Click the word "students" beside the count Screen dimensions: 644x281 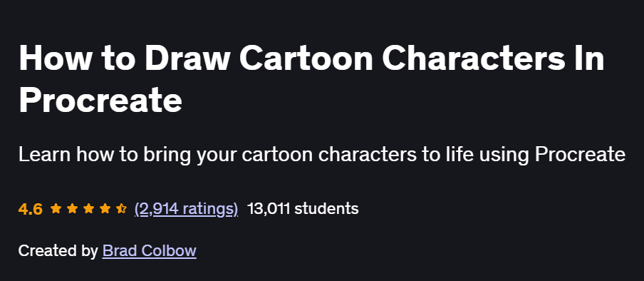326,208
